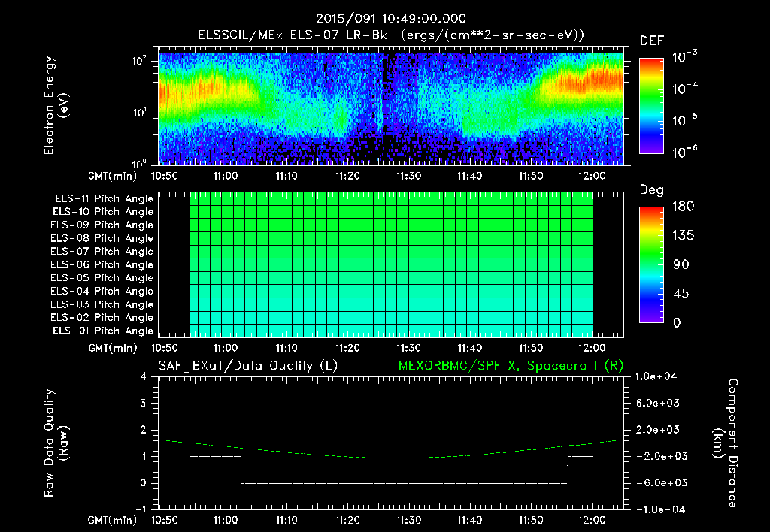770x532 pixels.
Task: Click the 10^-4 tick on DEF scale
Action: point(685,89)
